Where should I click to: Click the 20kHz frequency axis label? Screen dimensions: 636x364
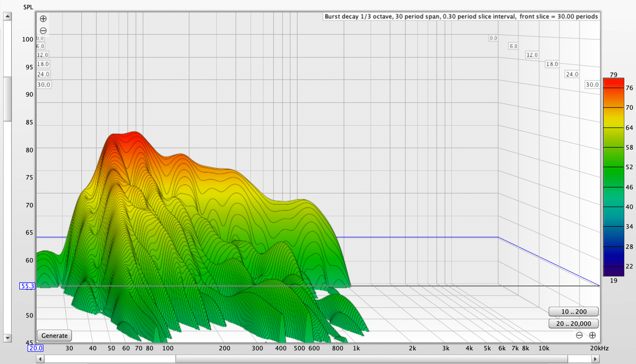(599, 348)
